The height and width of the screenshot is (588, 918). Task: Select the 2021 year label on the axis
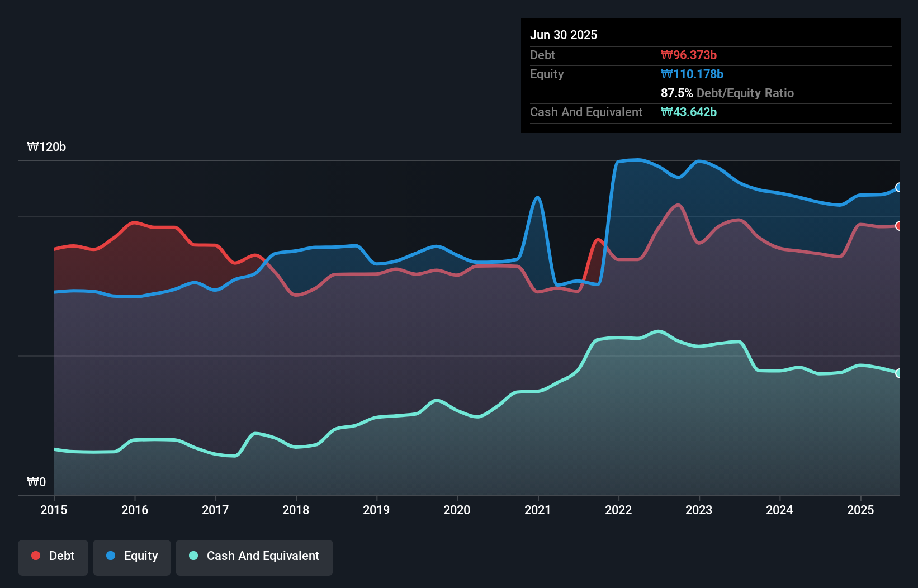[537, 510]
